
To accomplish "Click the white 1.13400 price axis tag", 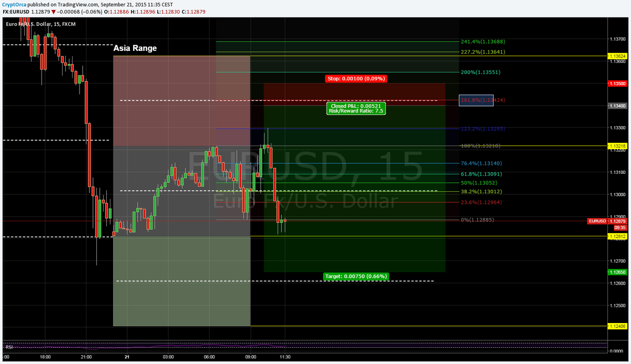I will coord(617,106).
